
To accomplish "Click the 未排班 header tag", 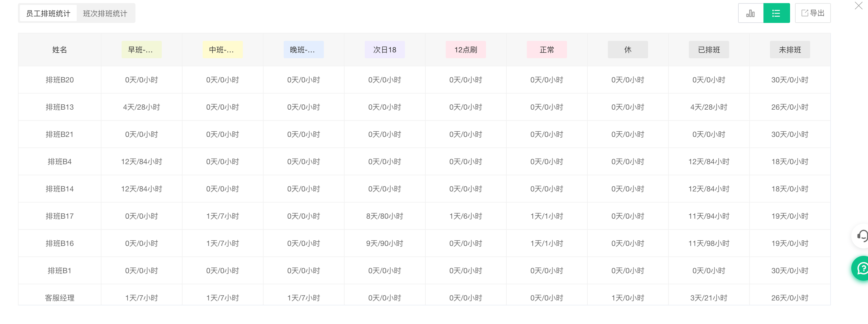I will click(x=790, y=50).
